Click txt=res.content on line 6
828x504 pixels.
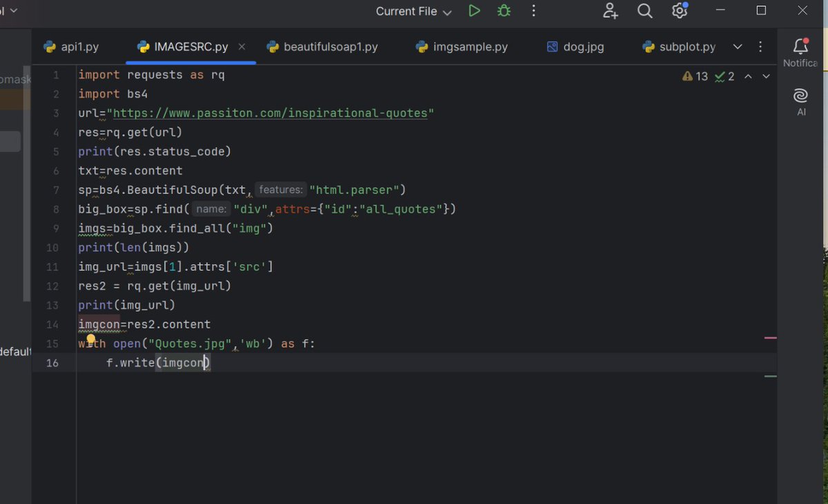coord(130,170)
